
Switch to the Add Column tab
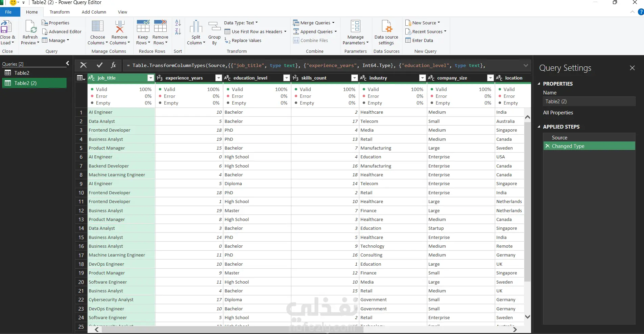click(94, 12)
